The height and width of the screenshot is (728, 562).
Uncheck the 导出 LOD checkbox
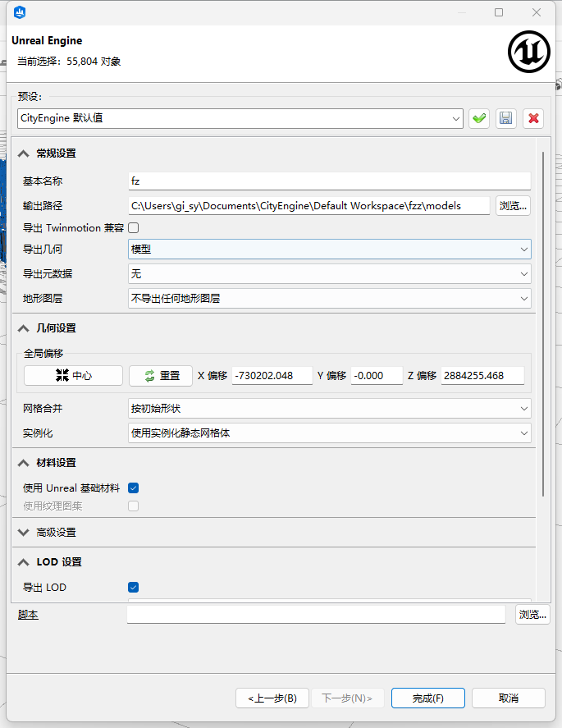pyautogui.click(x=133, y=588)
